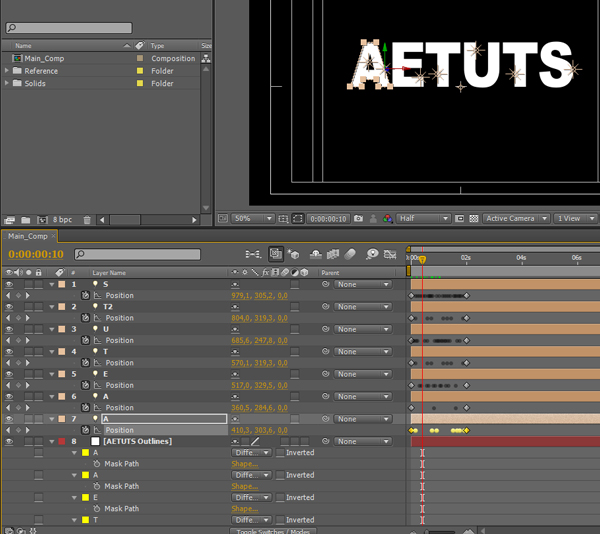Hide layer 1 S with eye icon
The width and height of the screenshot is (600, 534).
tap(9, 284)
